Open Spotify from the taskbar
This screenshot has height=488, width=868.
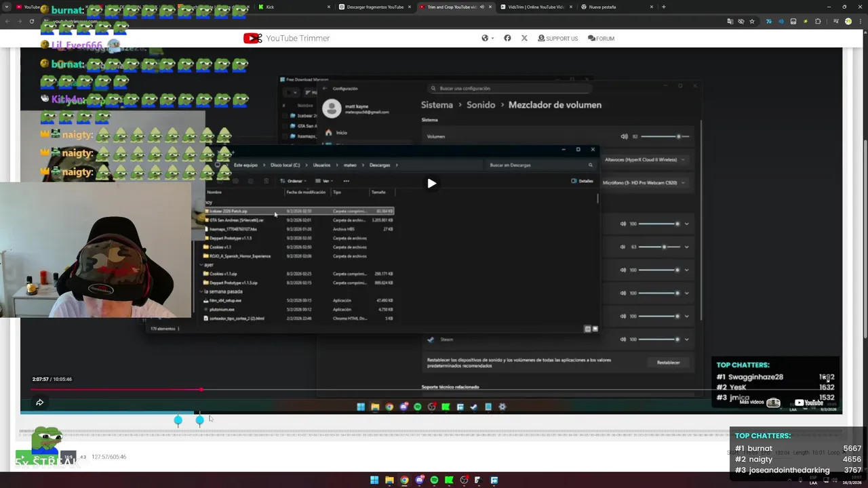[434, 480]
